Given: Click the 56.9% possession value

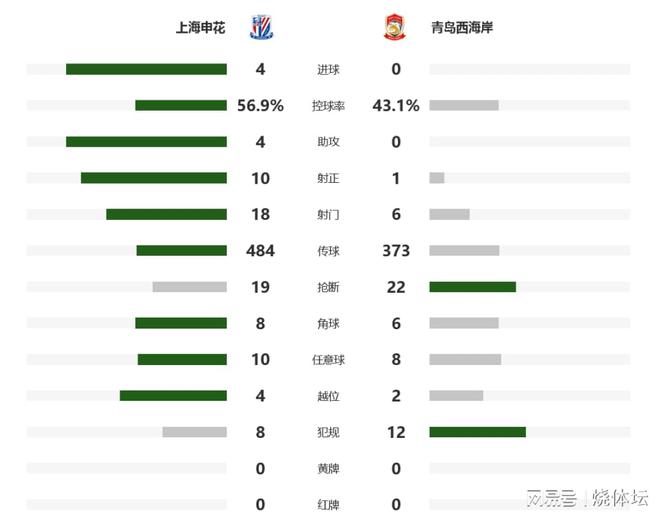Looking at the screenshot, I should tap(261, 106).
